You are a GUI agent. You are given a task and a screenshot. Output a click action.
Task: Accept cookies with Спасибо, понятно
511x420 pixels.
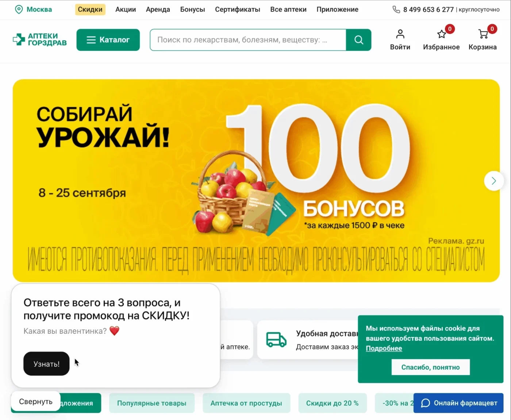click(431, 367)
